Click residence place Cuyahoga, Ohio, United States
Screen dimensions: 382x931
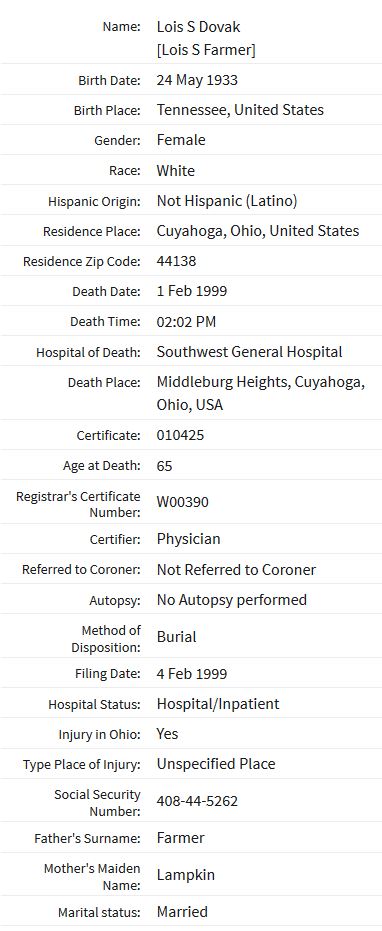[258, 231]
